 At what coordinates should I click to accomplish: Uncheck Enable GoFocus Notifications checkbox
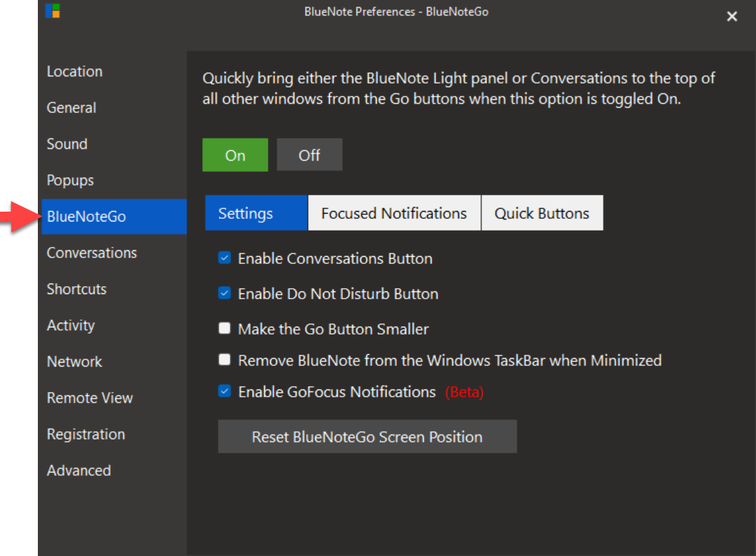click(225, 391)
